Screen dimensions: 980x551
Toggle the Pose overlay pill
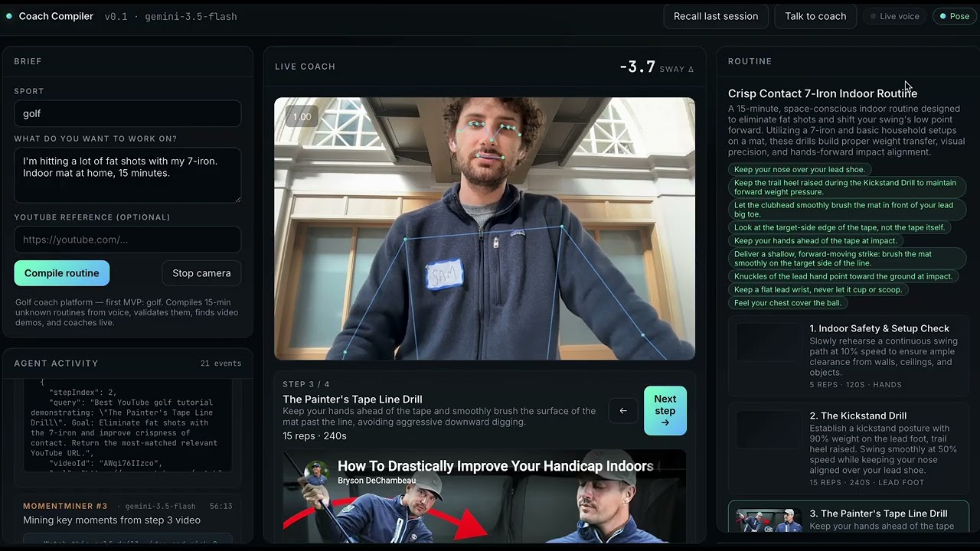point(954,16)
